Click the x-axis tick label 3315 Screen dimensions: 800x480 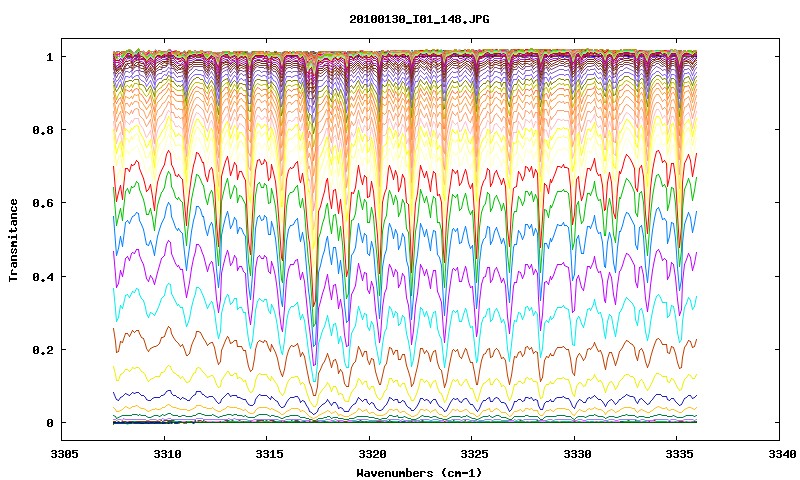[x=268, y=454]
